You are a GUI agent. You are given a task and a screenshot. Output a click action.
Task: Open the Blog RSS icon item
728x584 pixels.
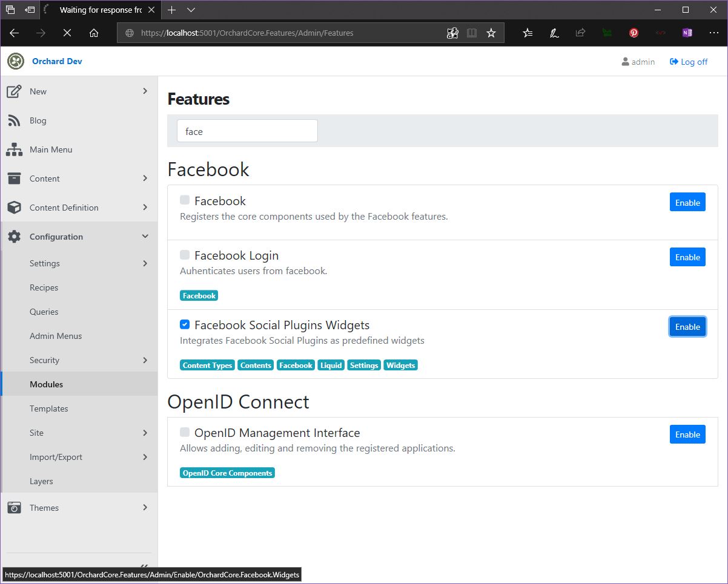tap(14, 120)
